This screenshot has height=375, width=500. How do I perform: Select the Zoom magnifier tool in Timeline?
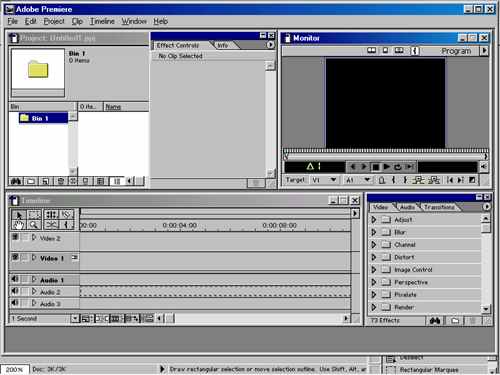pos(33,225)
